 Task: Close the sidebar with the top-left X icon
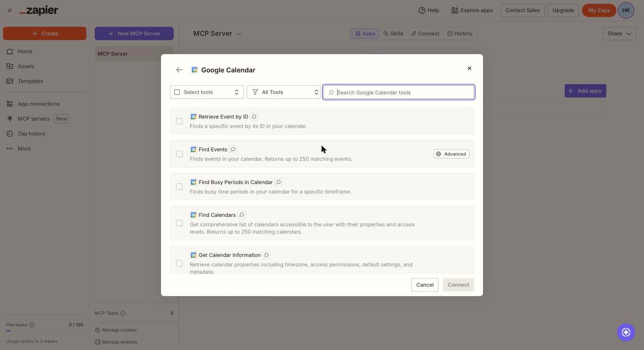[9, 10]
